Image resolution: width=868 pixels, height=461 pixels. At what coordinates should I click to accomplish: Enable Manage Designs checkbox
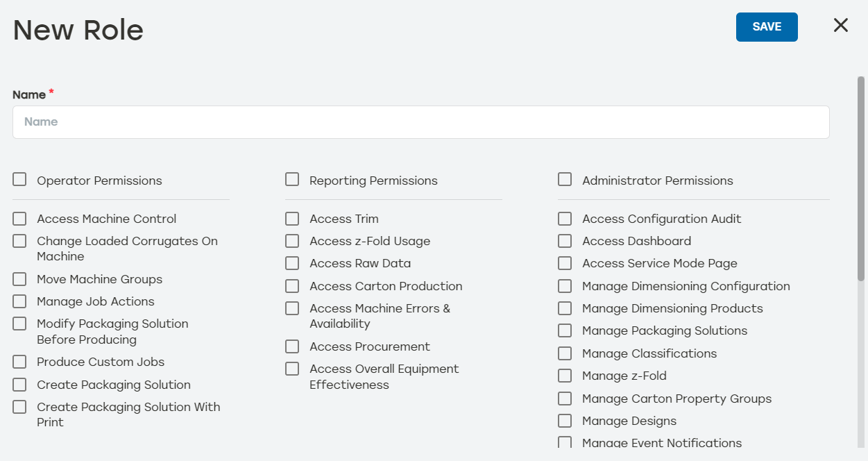pyautogui.click(x=565, y=421)
